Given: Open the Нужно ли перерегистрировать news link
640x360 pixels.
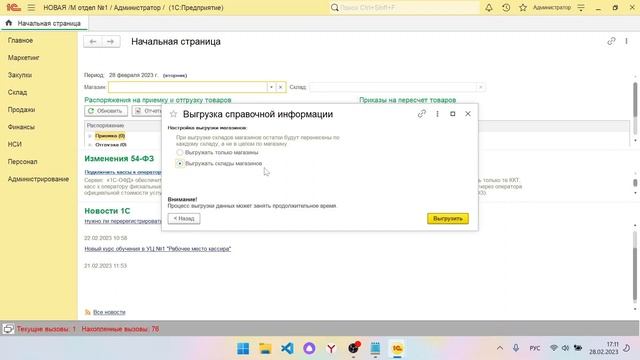Looking at the screenshot, I should (123, 221).
